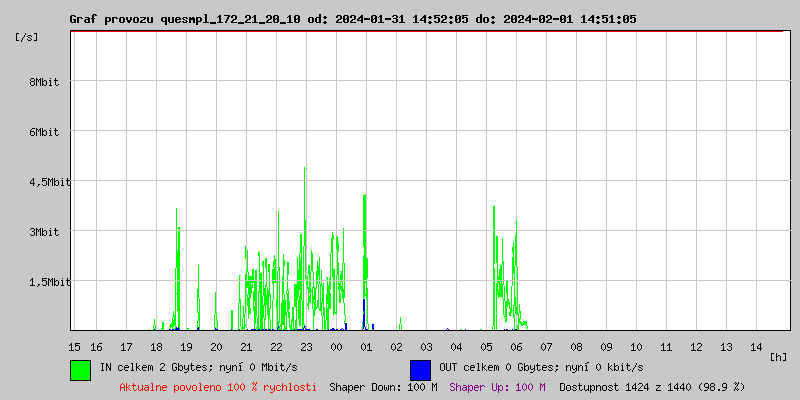The height and width of the screenshot is (400, 800).
Task: Click the red 'Aktualne povoleno 100 % rychlosti' text
Action: (218, 387)
